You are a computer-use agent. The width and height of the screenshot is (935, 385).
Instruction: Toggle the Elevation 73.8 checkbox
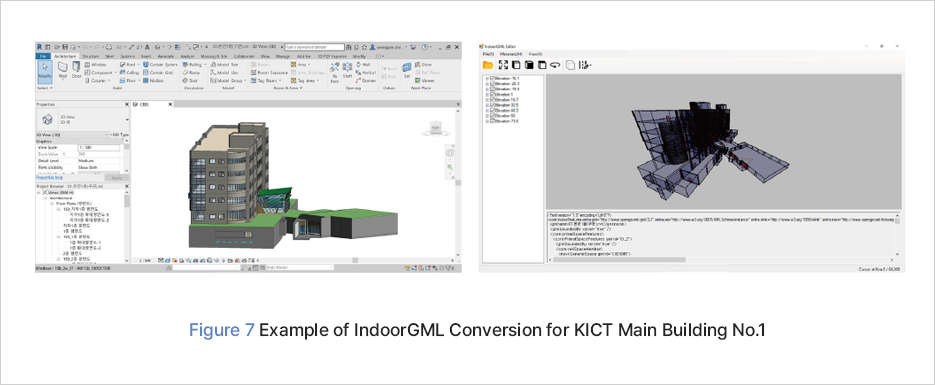coord(493,121)
